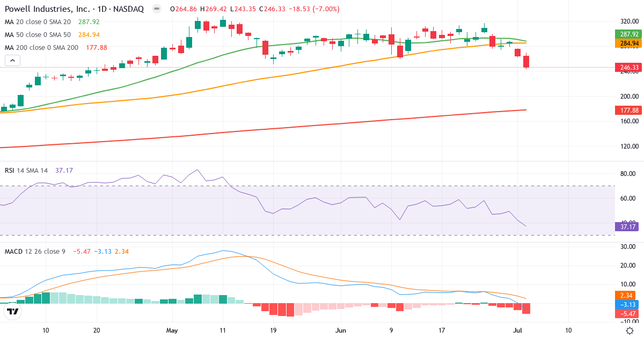
Task: Click the 11 date label on time axis
Action: 222,330
